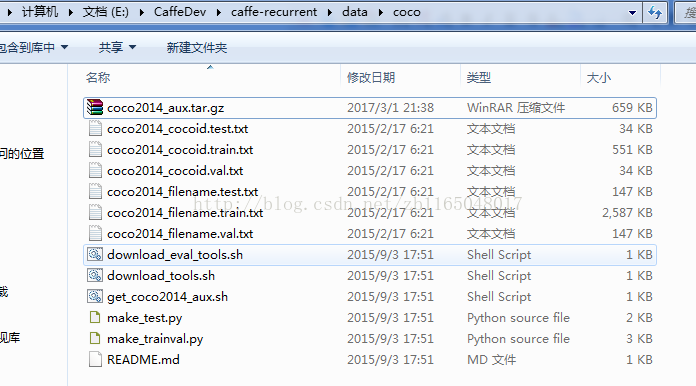Image resolution: width=696 pixels, height=386 pixels.
Task: Sort files by the 修改日期 column header
Action: point(371,78)
